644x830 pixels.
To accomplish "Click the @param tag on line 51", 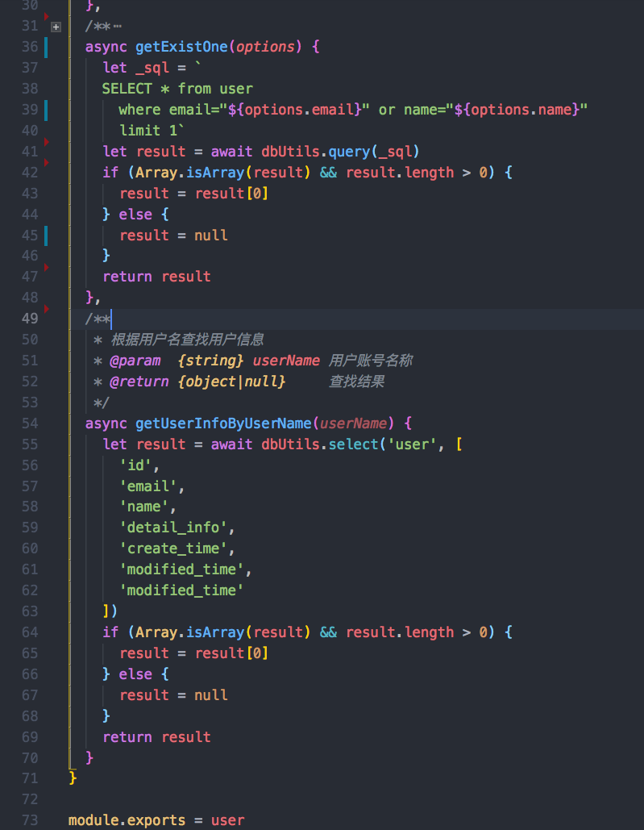I will click(135, 361).
